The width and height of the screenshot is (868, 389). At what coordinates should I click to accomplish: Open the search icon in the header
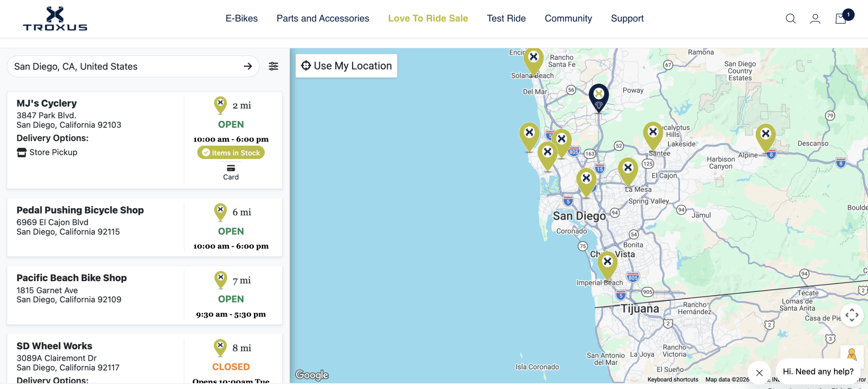[x=790, y=19]
